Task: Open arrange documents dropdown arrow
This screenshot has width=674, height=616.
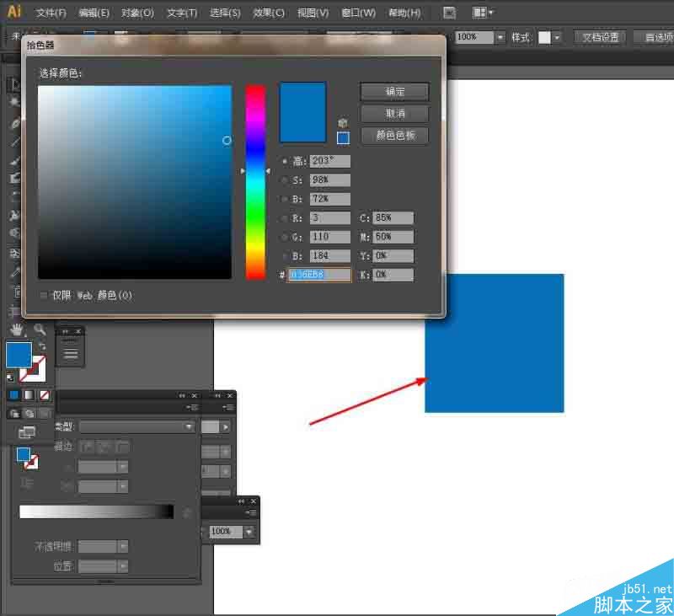Action: [491, 13]
